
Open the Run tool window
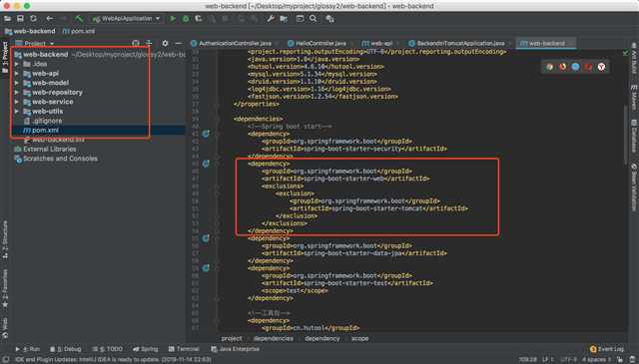27,349
